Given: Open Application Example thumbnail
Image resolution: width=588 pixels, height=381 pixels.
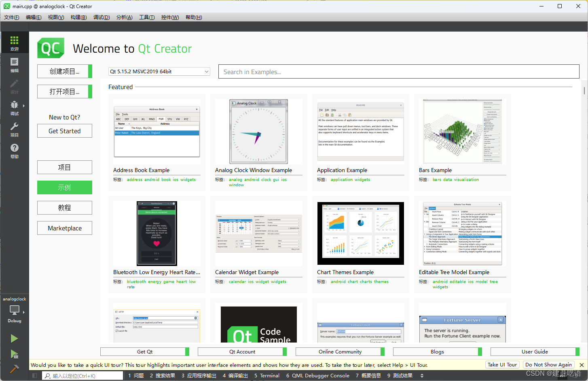Looking at the screenshot, I should tap(361, 132).
